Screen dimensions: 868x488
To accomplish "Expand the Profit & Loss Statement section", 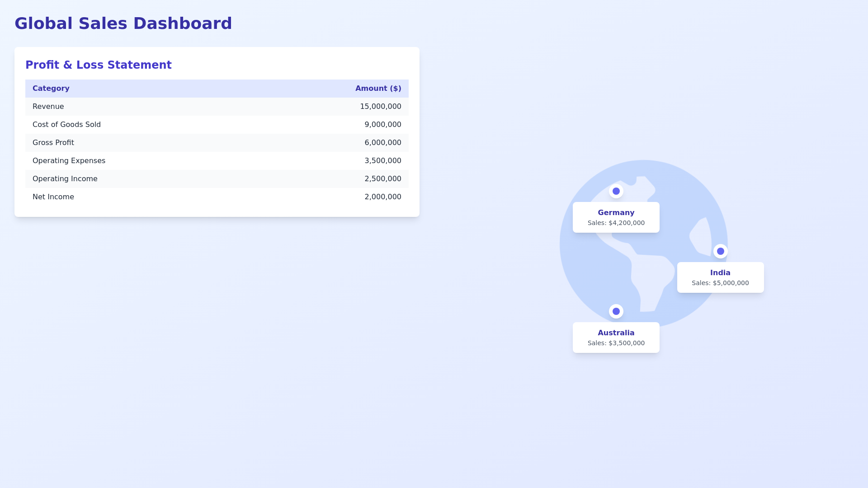I will coord(99,65).
